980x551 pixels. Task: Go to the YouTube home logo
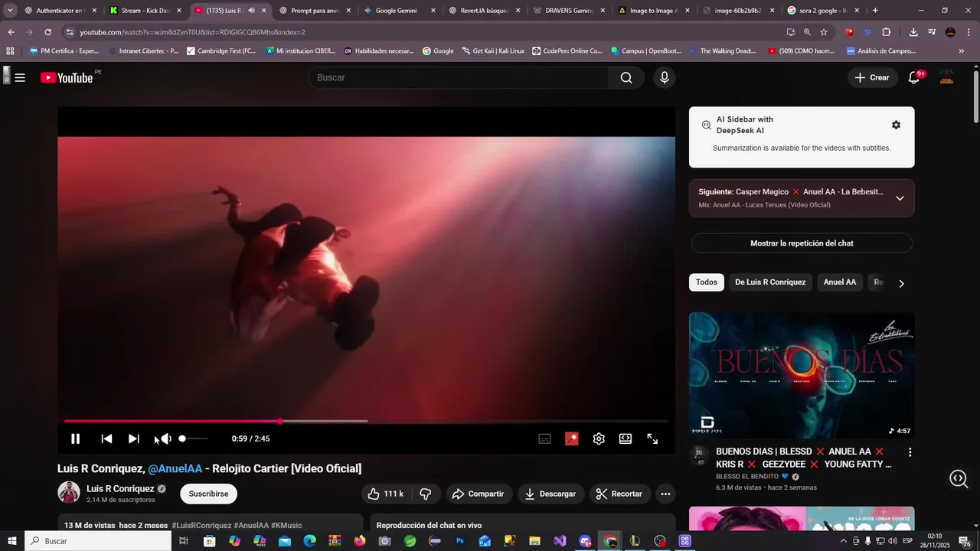point(67,77)
